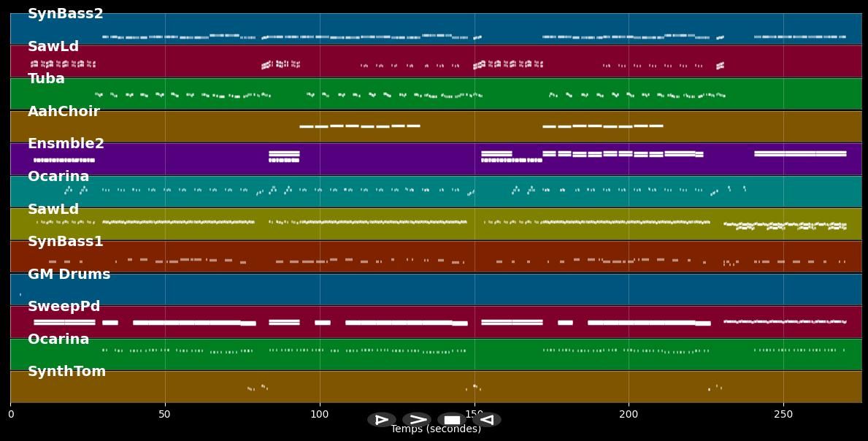Click the red SawLd track label

tap(53, 47)
